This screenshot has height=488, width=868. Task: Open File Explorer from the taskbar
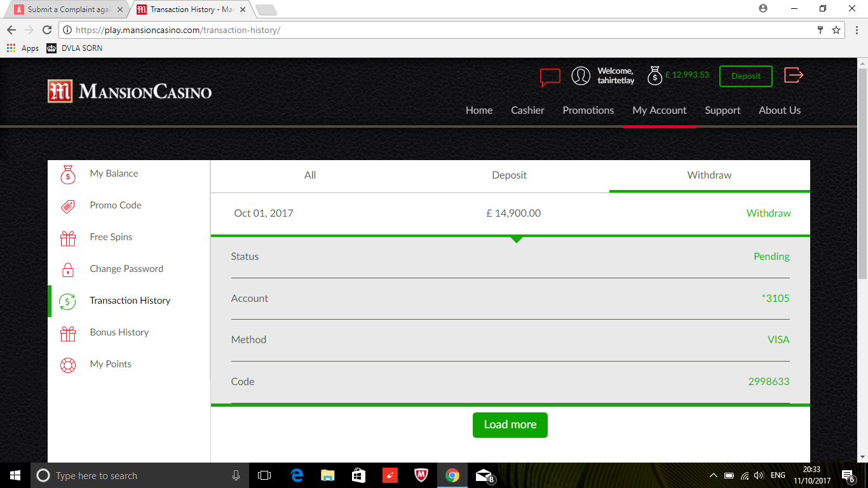coord(327,475)
